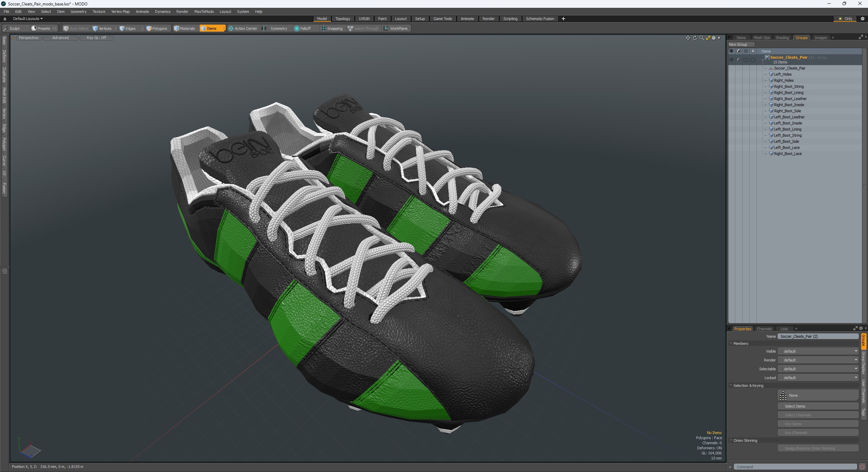
Task: Click the viewport move/pan control icon
Action: point(688,38)
